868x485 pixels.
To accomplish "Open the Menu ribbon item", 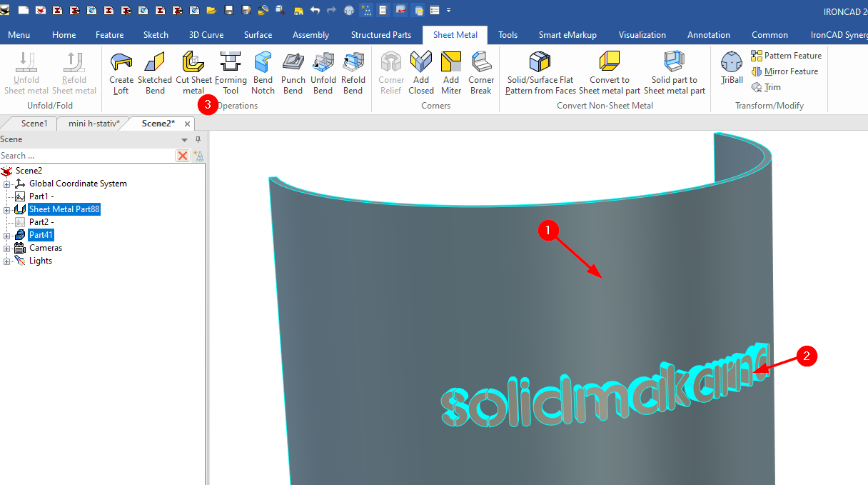I will coord(19,35).
